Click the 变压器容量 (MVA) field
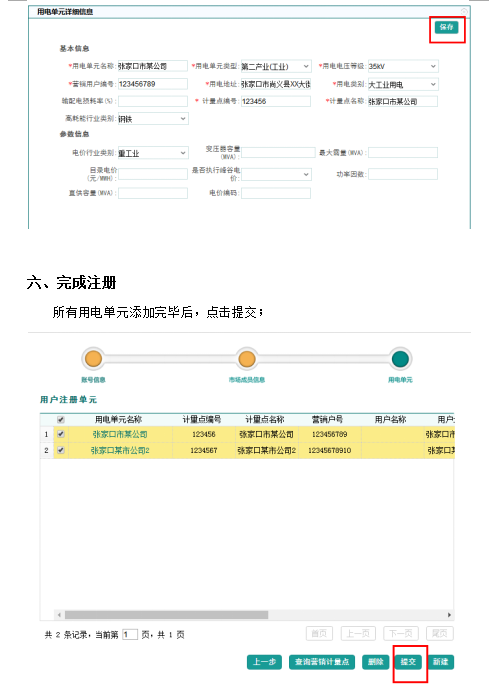Image resolution: width=490 pixels, height=687 pixels. coord(278,152)
